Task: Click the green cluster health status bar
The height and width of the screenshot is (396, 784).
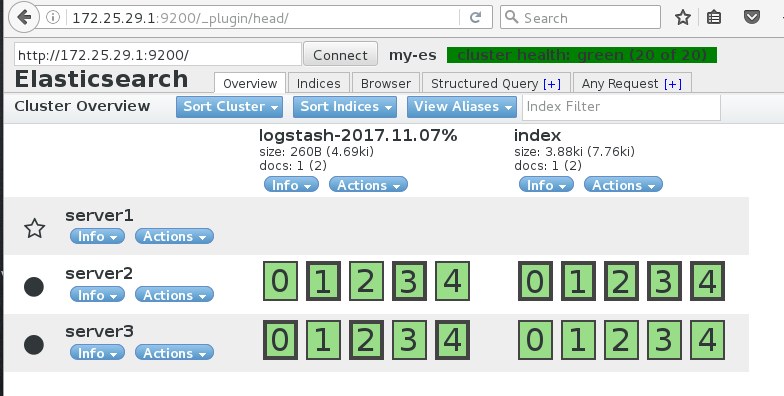Action: click(x=582, y=55)
